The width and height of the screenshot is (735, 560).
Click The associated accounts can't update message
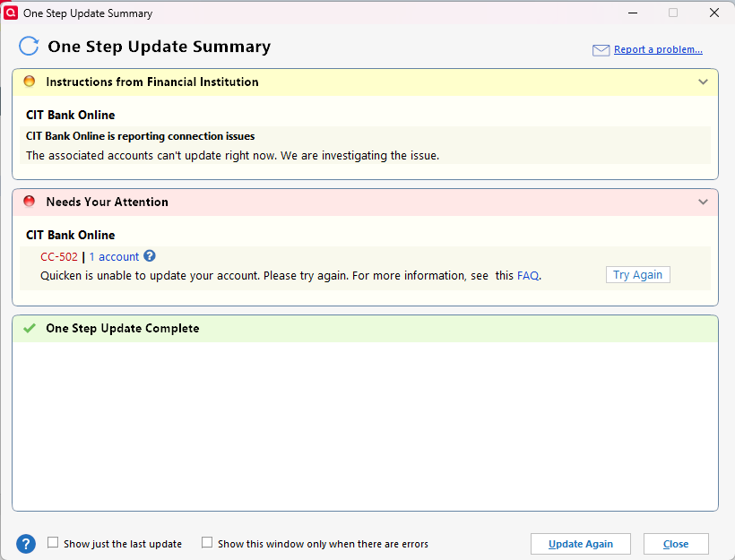232,156
